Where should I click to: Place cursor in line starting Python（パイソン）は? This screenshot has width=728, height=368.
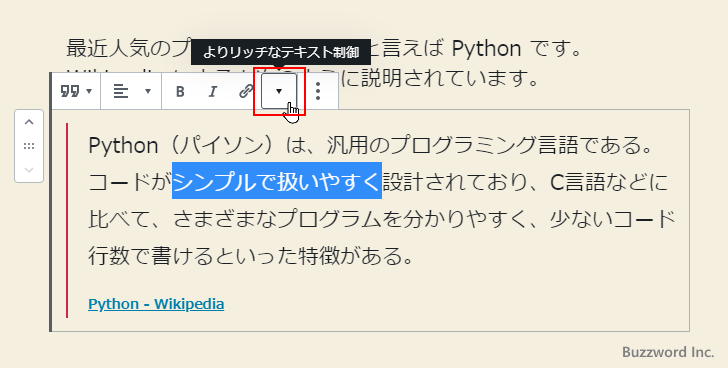click(370, 145)
